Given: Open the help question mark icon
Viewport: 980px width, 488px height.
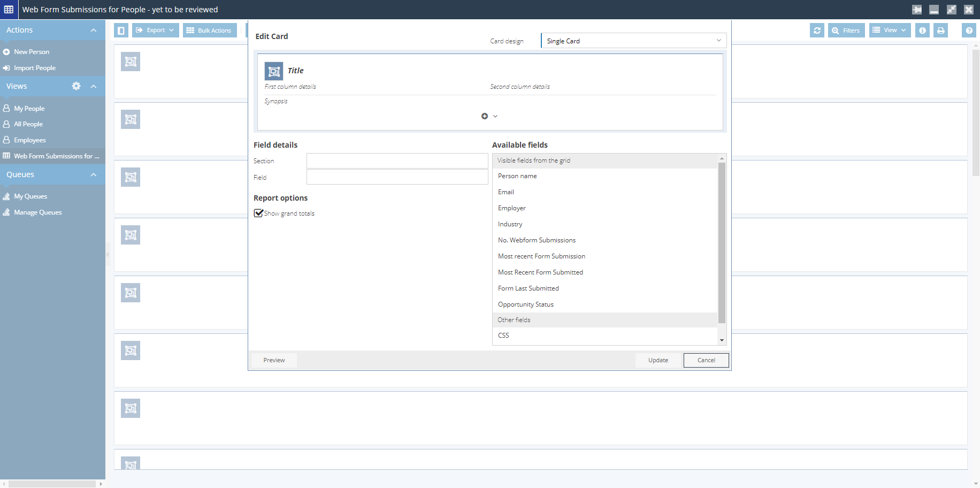Looking at the screenshot, I should pyautogui.click(x=969, y=30).
